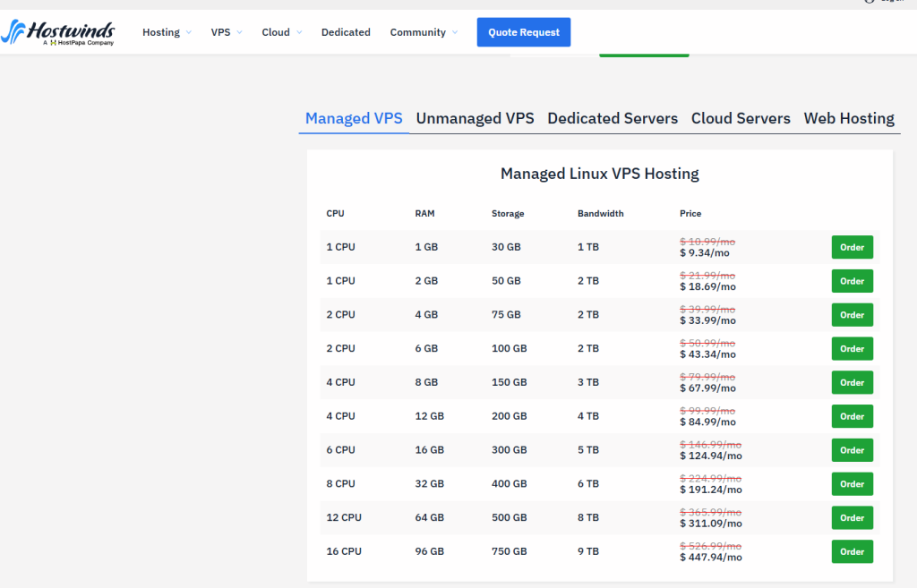The image size is (917, 588).
Task: Switch to the Unmanaged VPS tab
Action: (x=475, y=118)
